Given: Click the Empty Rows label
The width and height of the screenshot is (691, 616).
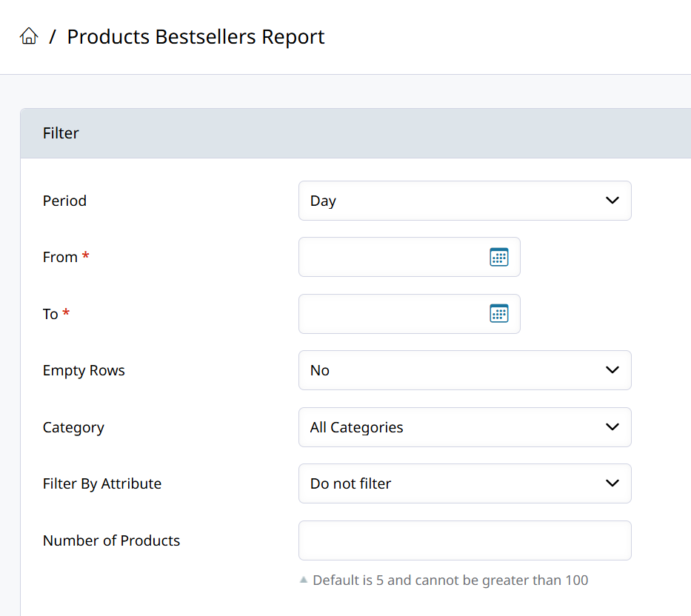Looking at the screenshot, I should tap(84, 370).
